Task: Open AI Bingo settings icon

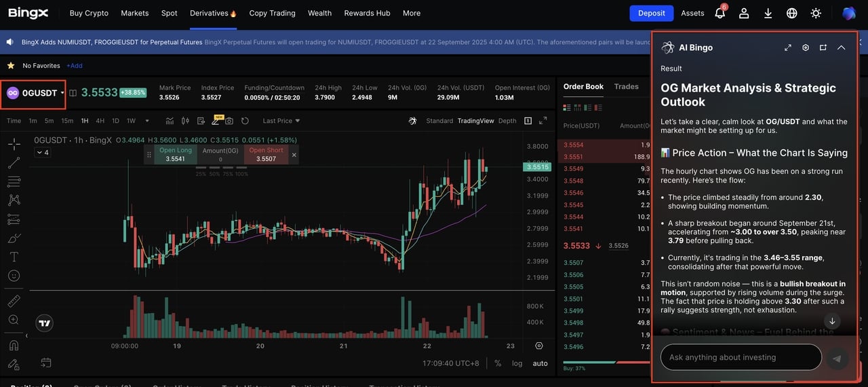Action: pos(806,48)
